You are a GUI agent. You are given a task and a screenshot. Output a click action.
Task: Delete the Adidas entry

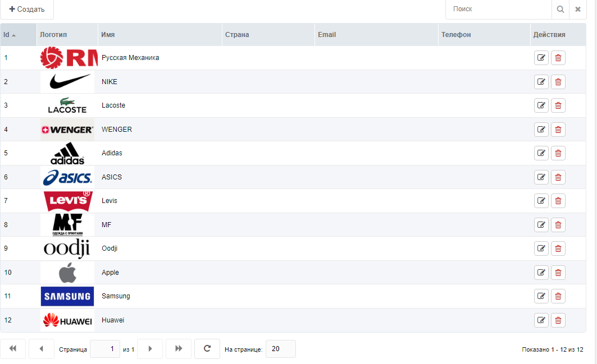[558, 153]
